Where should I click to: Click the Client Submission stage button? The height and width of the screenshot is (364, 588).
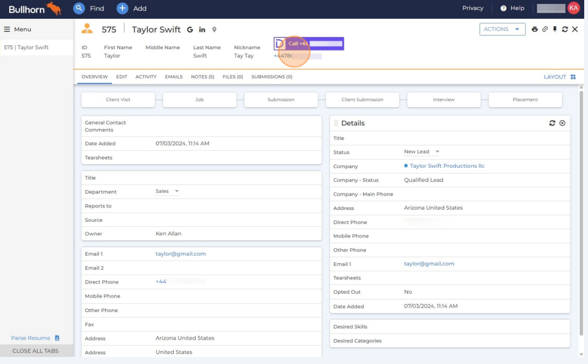(x=362, y=100)
